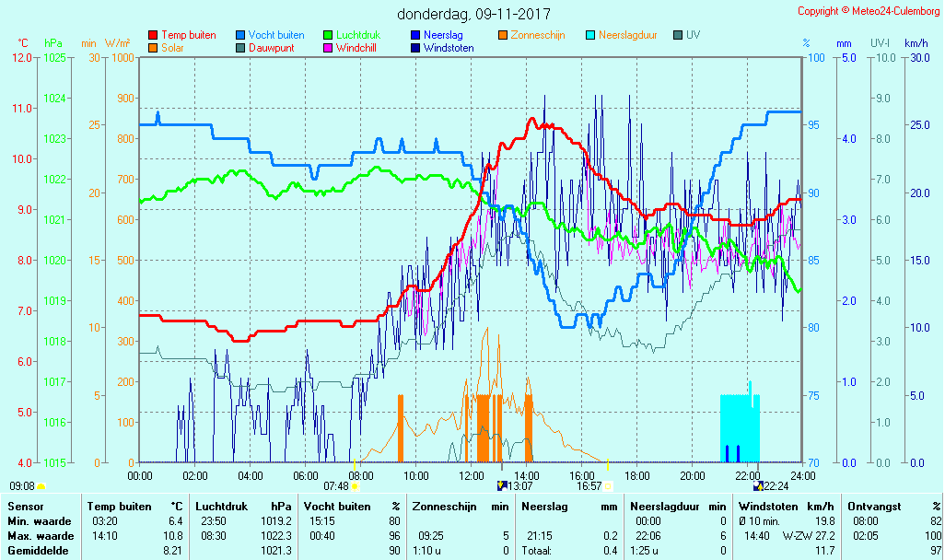Screen dimensions: 945x560
Task: Click the blue Vocht buiten legend square
Action: (240, 35)
